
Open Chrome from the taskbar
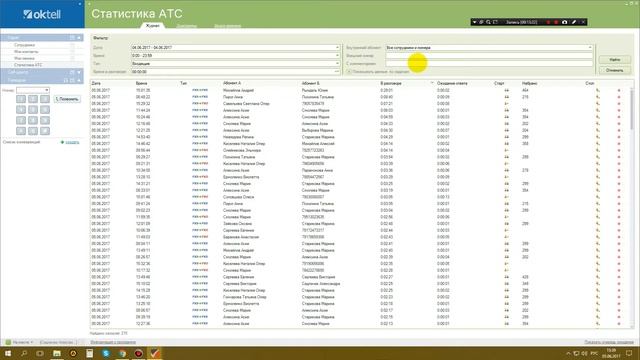tap(122, 353)
